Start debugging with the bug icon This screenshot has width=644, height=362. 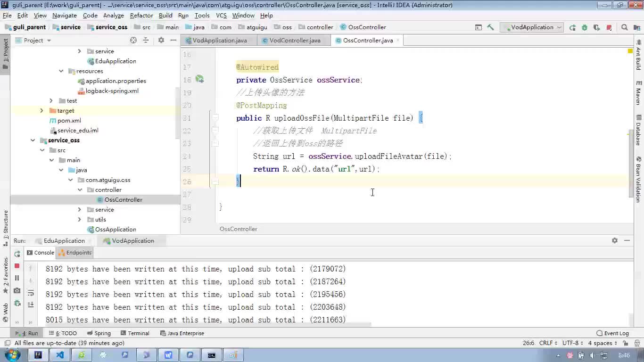pos(585,27)
